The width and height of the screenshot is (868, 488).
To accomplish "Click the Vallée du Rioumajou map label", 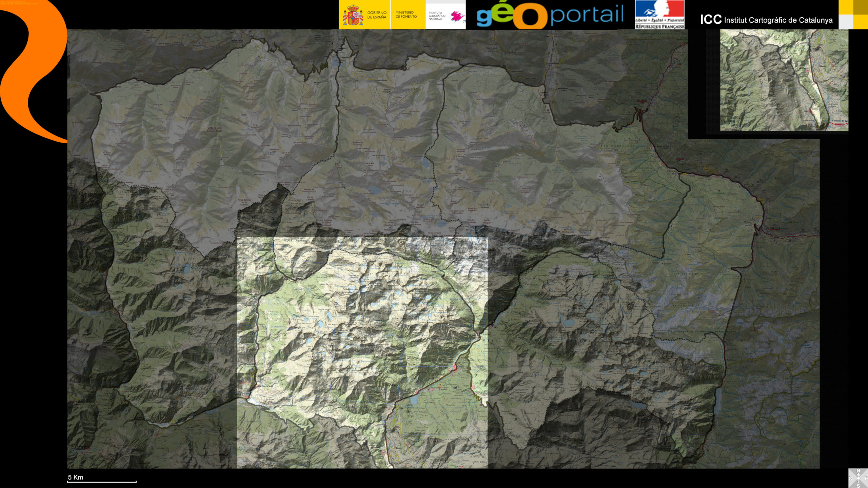I will pyautogui.click(x=214, y=129).
